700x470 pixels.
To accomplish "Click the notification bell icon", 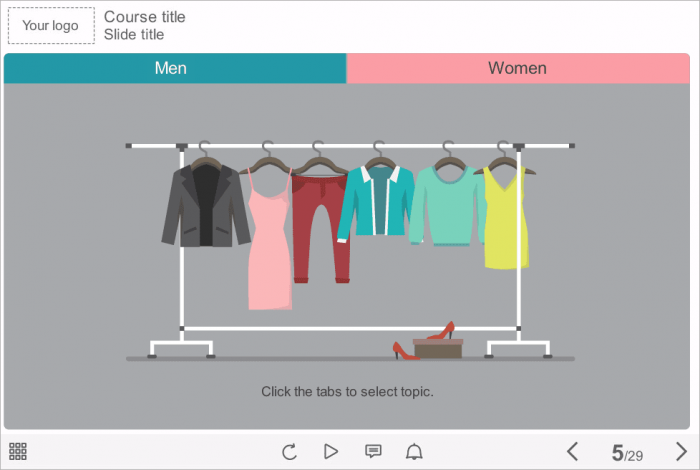I will point(414,452).
